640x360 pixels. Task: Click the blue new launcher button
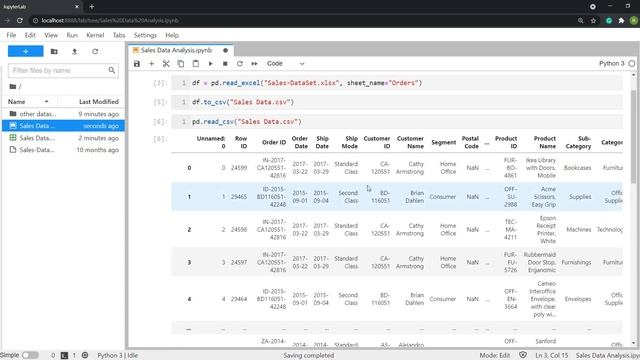coord(25,51)
